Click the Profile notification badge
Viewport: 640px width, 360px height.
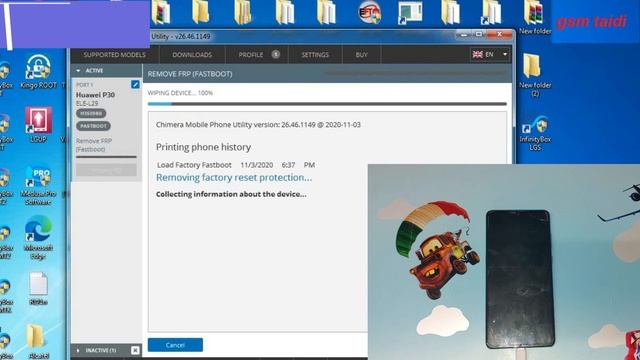click(276, 54)
